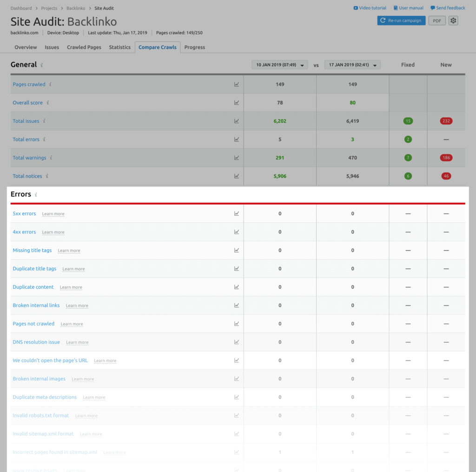Open the Total warnings trend graph icon

coord(237,158)
